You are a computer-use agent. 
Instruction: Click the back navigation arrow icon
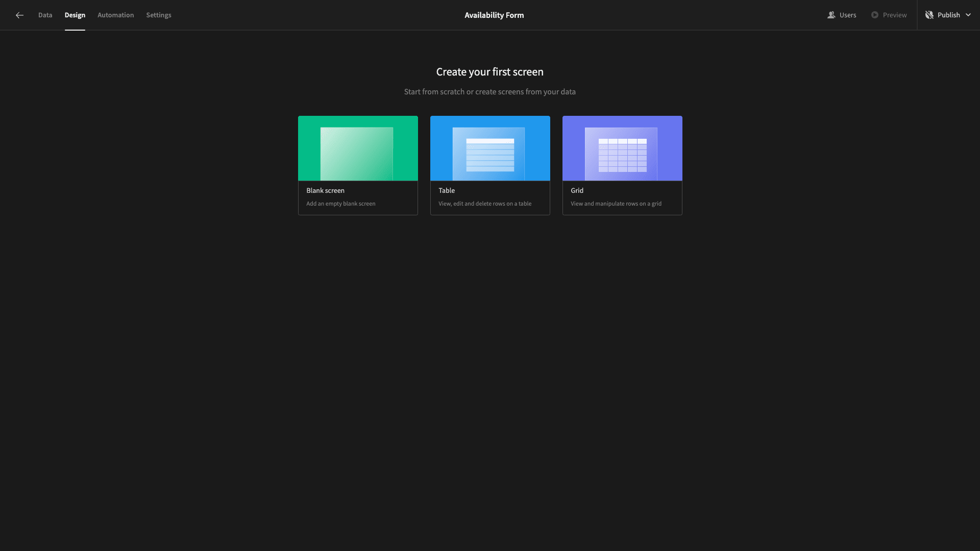click(x=19, y=15)
